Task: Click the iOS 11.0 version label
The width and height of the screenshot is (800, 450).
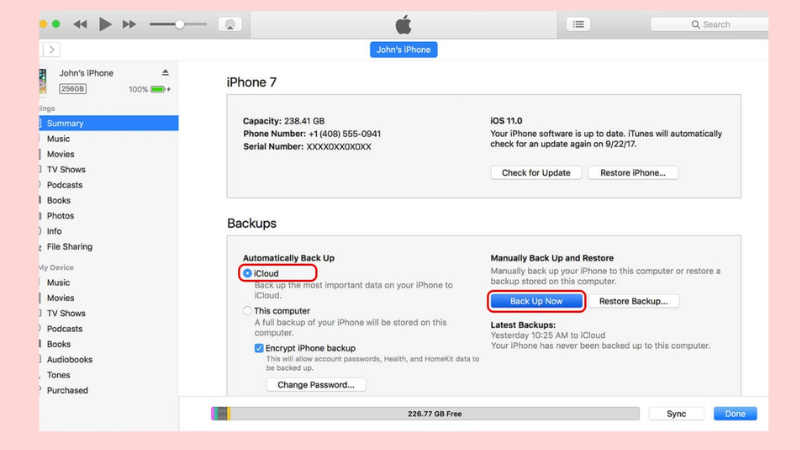Action: [506, 121]
